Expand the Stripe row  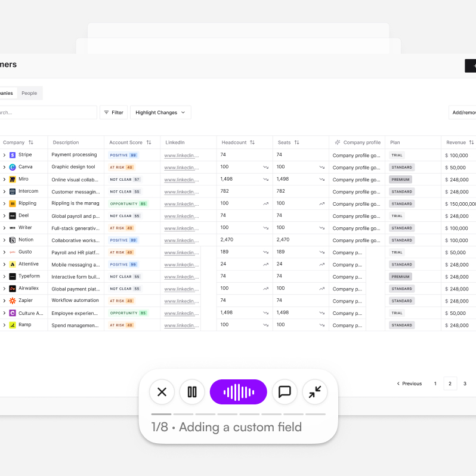point(4,155)
